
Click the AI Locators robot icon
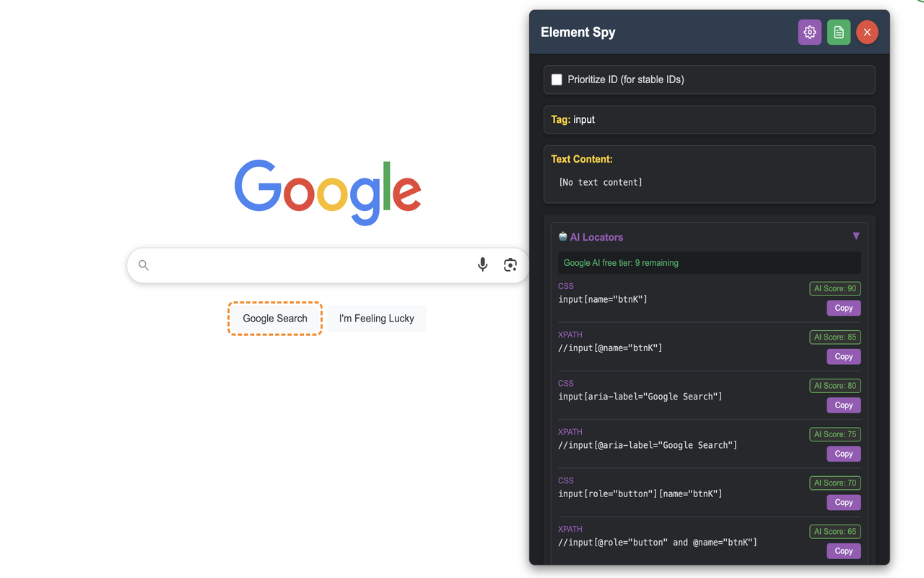563,236
